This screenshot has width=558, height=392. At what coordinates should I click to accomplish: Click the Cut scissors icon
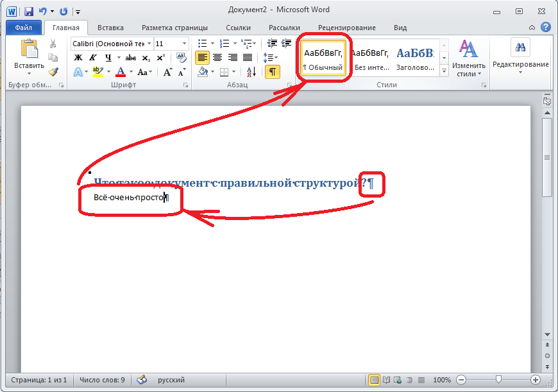click(x=53, y=44)
